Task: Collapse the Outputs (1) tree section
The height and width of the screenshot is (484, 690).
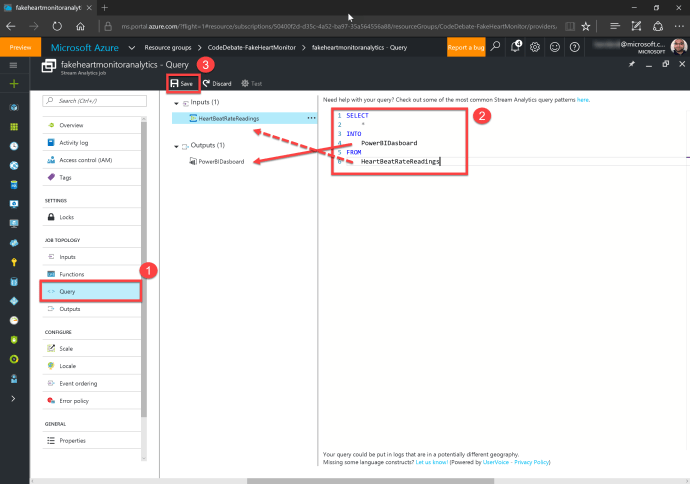Action: tap(176, 145)
